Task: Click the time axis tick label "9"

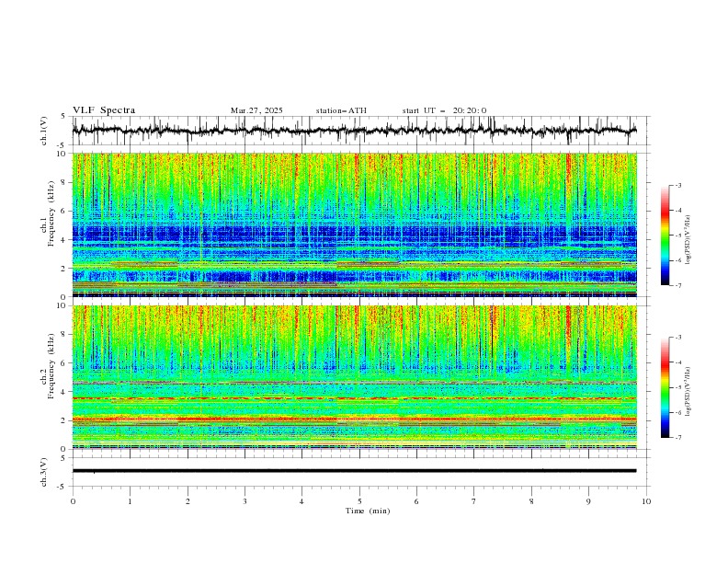Action: click(x=588, y=501)
